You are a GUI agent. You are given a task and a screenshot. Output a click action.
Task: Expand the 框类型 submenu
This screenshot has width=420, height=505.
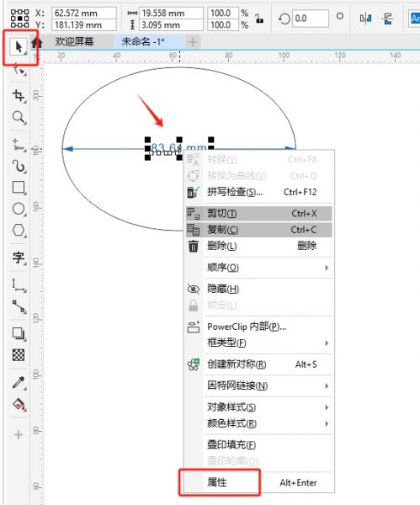[x=259, y=343]
